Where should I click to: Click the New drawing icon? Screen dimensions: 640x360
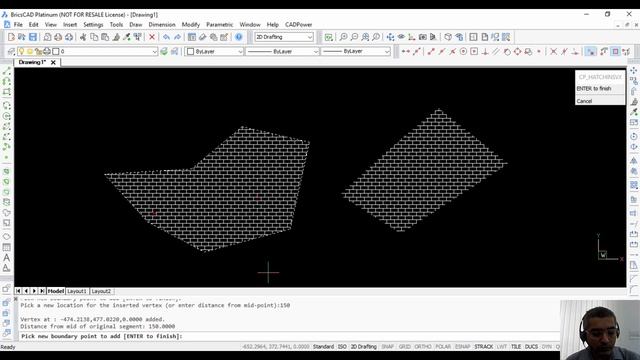(x=11, y=37)
